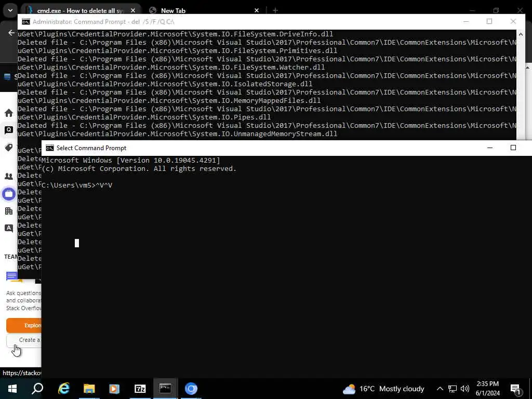Viewport: 532px width, 399px height.
Task: Open network status tray icon
Action: (x=453, y=389)
